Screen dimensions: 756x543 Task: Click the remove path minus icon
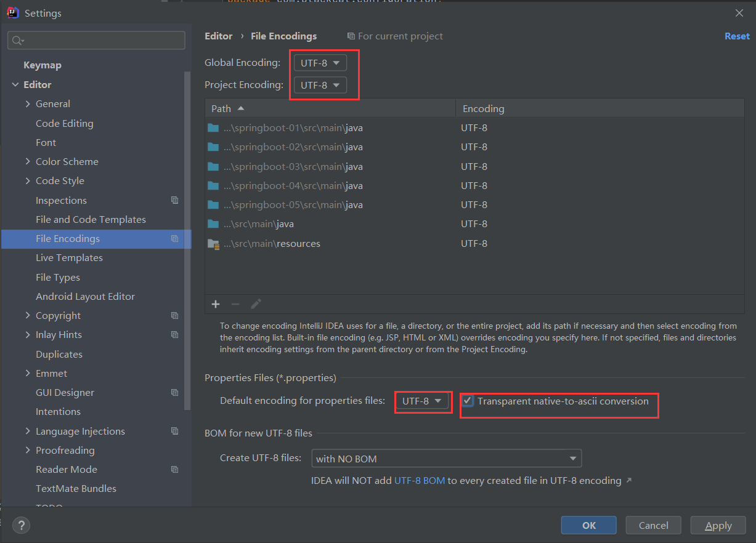[235, 304]
